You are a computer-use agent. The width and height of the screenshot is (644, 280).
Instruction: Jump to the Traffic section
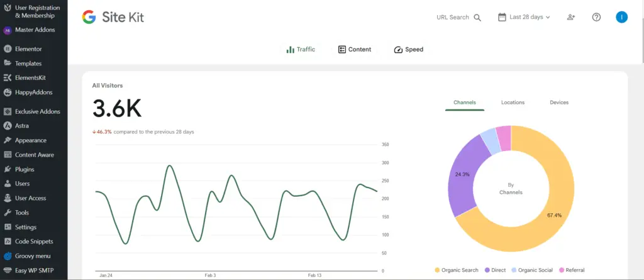coord(301,49)
